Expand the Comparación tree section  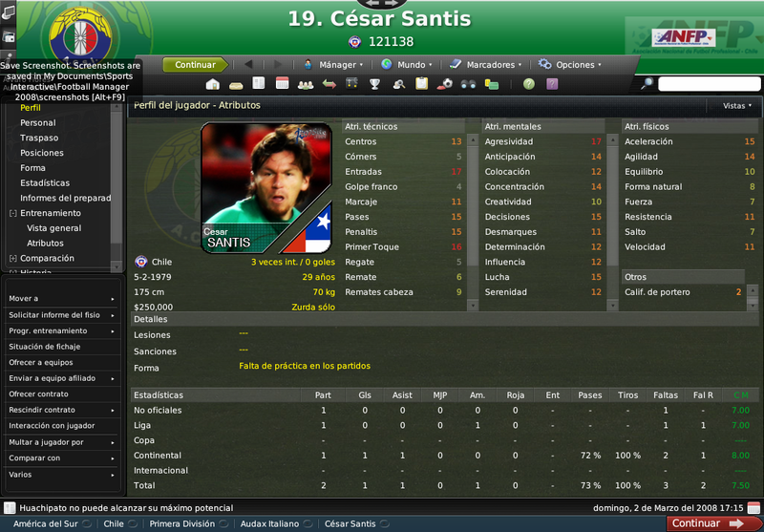coord(13,259)
